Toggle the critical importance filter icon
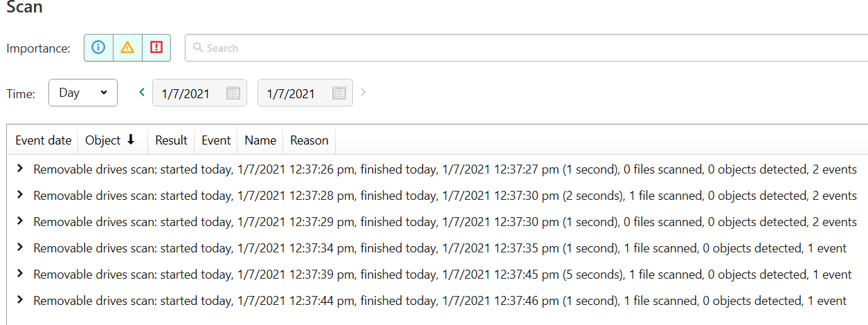 156,48
